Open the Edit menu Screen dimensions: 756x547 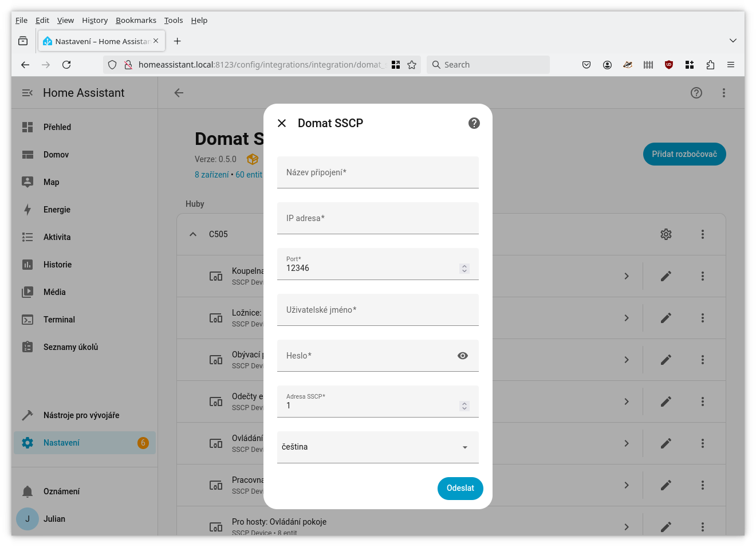(x=42, y=20)
